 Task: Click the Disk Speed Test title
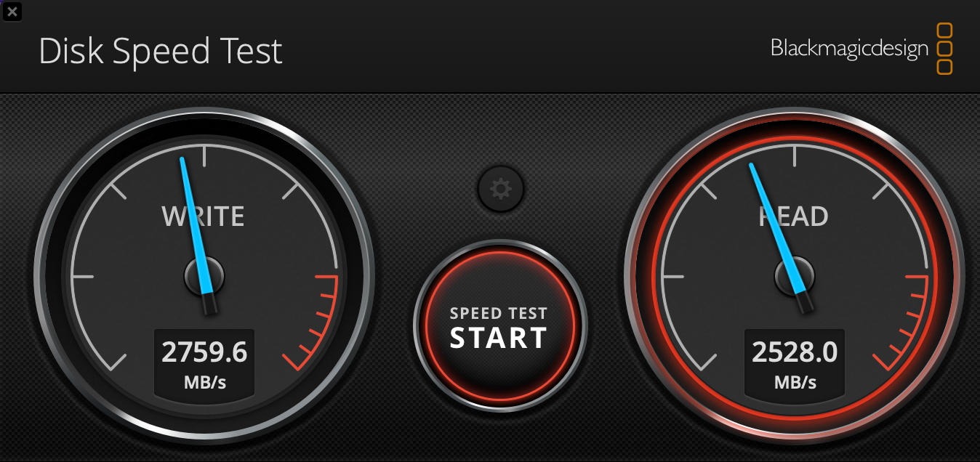point(161,52)
